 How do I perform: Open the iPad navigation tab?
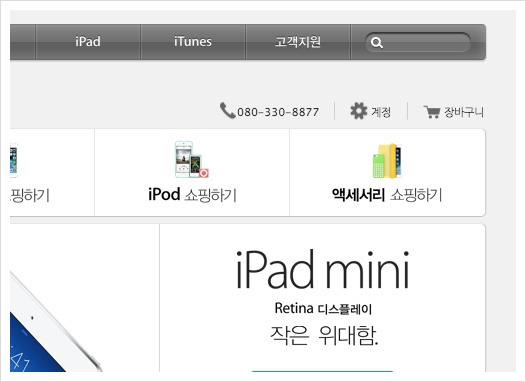88,42
